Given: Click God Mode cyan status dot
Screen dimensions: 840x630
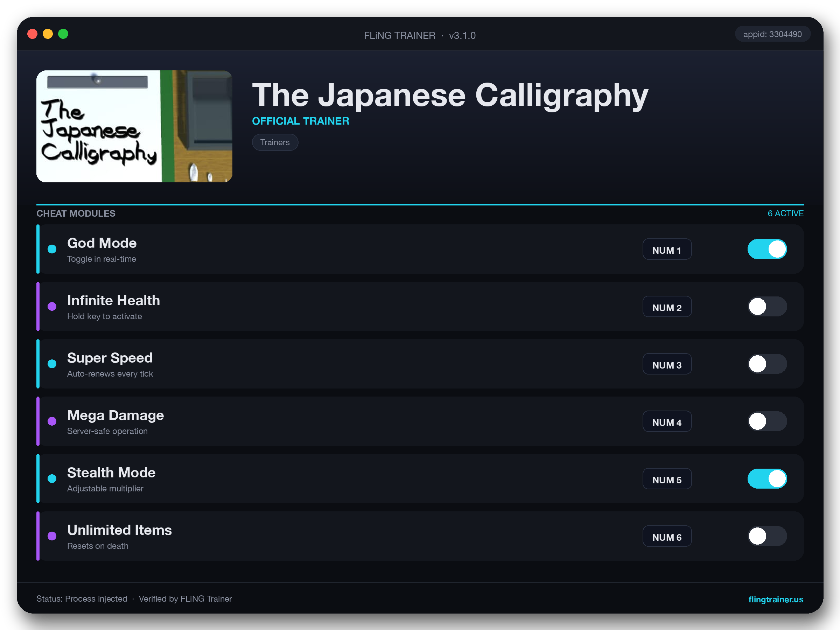Looking at the screenshot, I should click(52, 249).
